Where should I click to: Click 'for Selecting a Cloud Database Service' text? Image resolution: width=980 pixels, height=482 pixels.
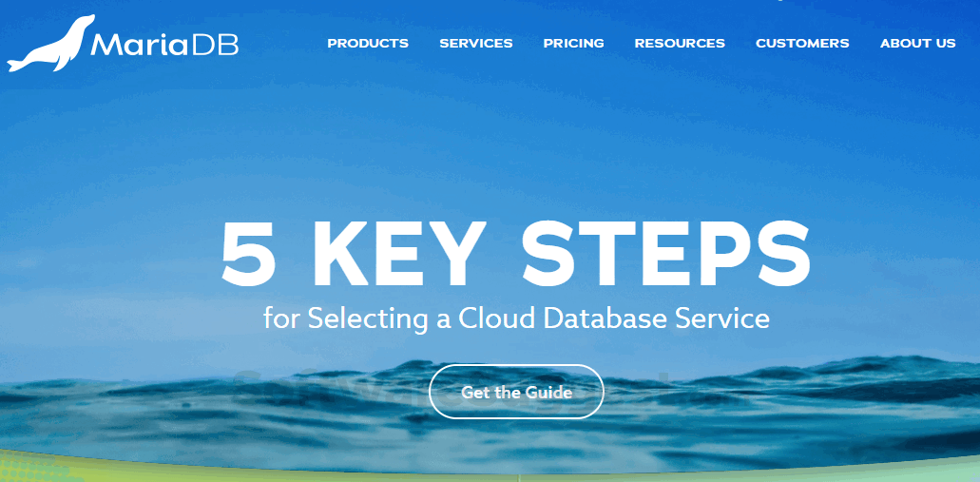coord(516,318)
